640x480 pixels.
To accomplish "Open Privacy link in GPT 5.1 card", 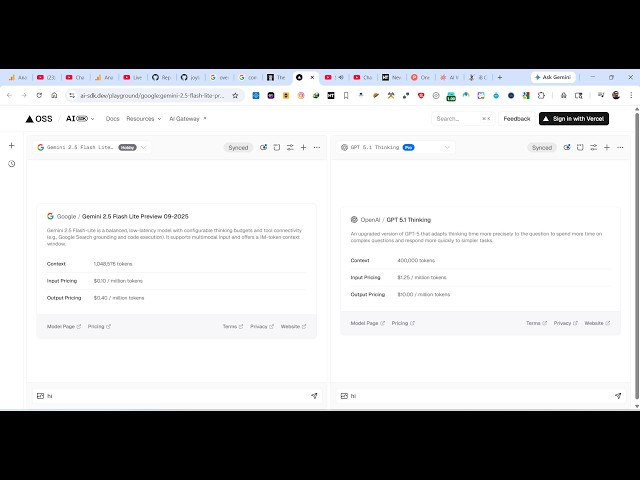I will 566,323.
